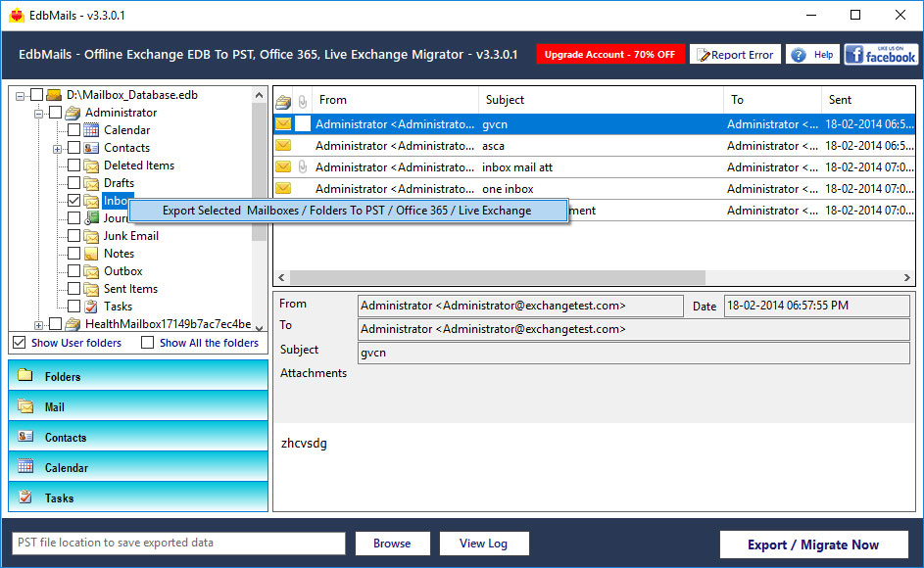This screenshot has height=568, width=924.
Task: Click the folder icon in mail list header
Action: pyautogui.click(x=283, y=101)
